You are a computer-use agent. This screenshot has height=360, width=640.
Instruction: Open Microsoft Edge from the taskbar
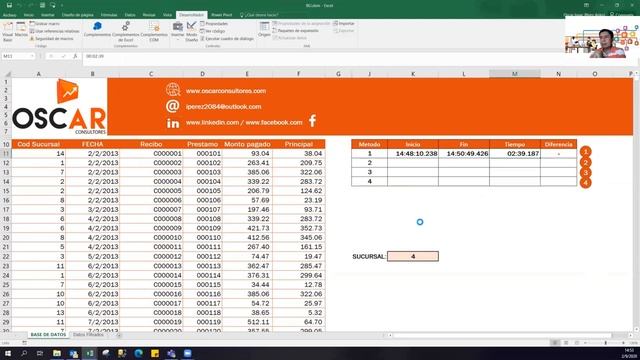(138, 353)
